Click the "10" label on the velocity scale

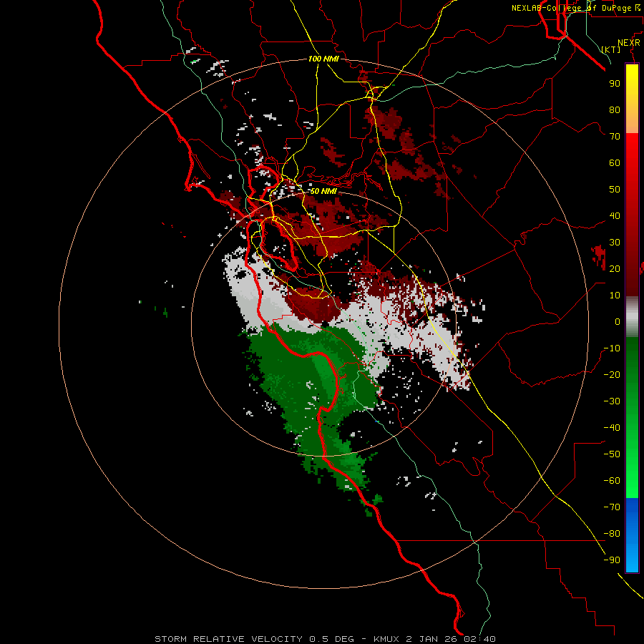[x=615, y=296]
